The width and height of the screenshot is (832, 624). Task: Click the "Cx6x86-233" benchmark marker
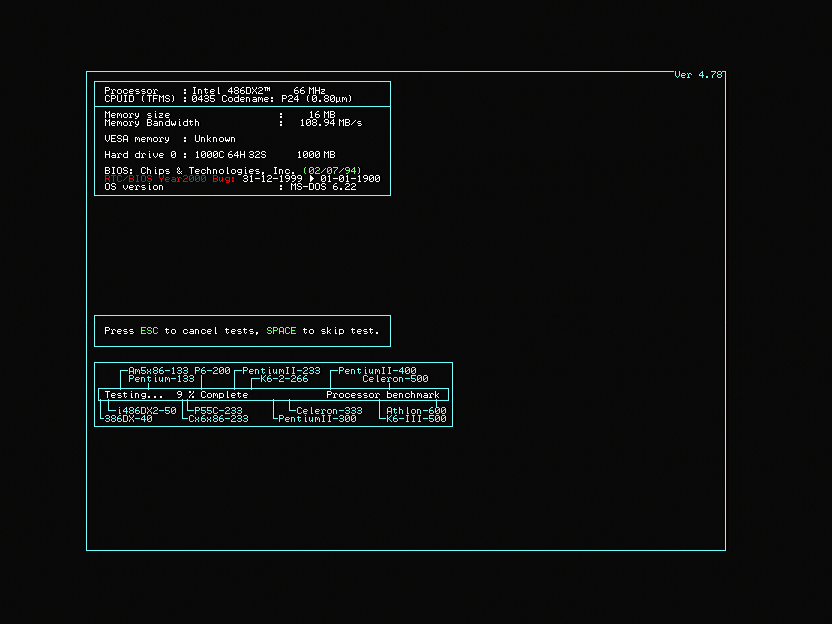pos(218,418)
